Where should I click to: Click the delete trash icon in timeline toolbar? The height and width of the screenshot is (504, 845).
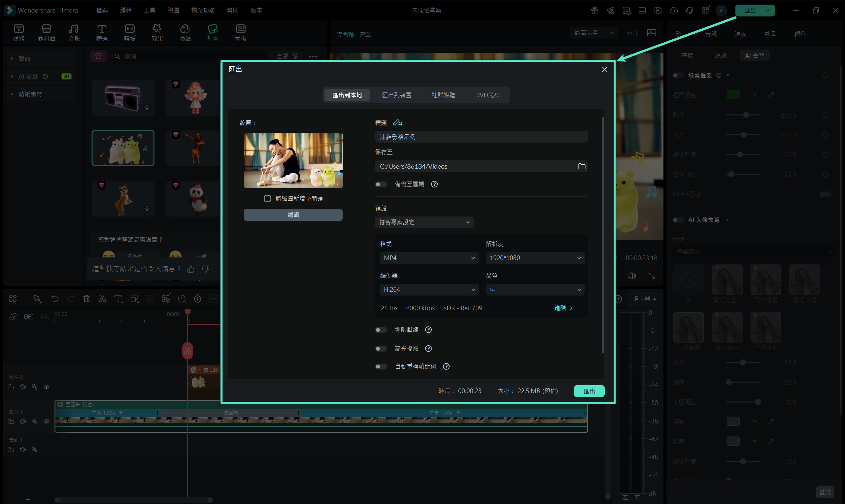(x=86, y=298)
